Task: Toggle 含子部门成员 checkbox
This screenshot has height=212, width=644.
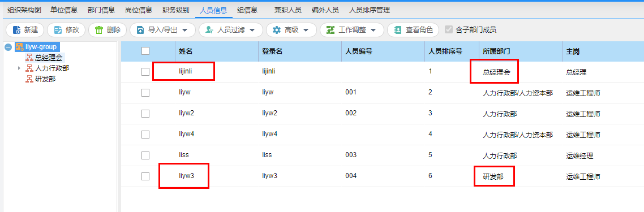Action: point(449,29)
